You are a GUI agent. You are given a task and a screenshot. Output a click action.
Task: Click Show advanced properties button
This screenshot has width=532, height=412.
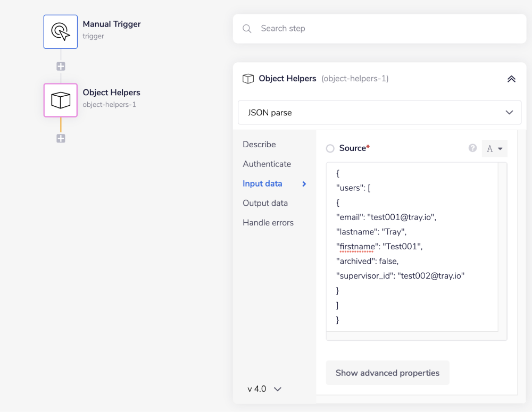pyautogui.click(x=387, y=373)
